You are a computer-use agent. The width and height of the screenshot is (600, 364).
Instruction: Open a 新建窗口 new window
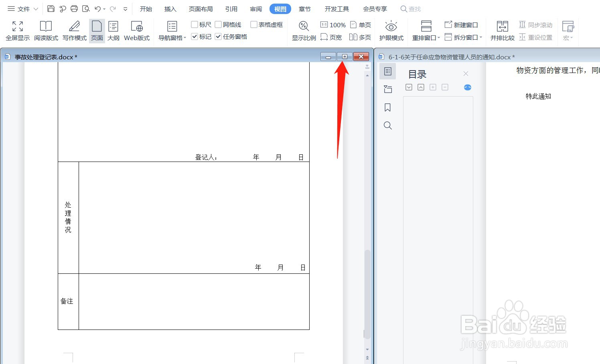click(462, 24)
